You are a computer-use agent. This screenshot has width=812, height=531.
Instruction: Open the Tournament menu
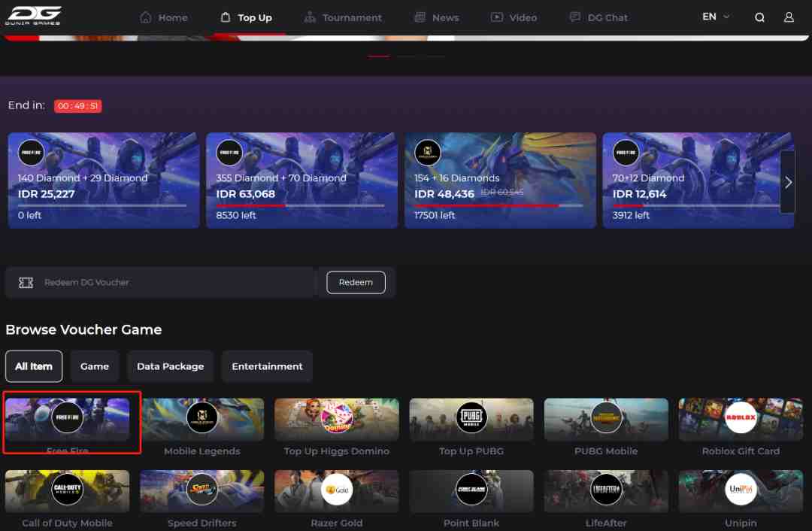[343, 17]
